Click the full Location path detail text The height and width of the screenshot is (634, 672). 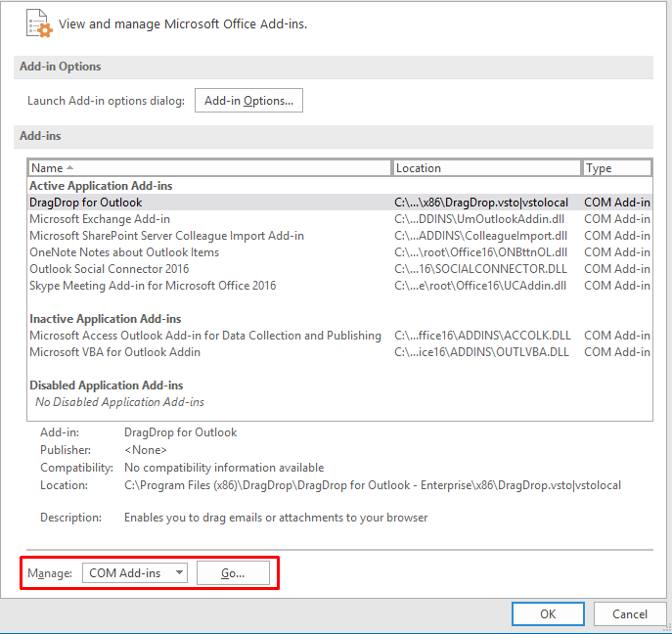[x=373, y=485]
